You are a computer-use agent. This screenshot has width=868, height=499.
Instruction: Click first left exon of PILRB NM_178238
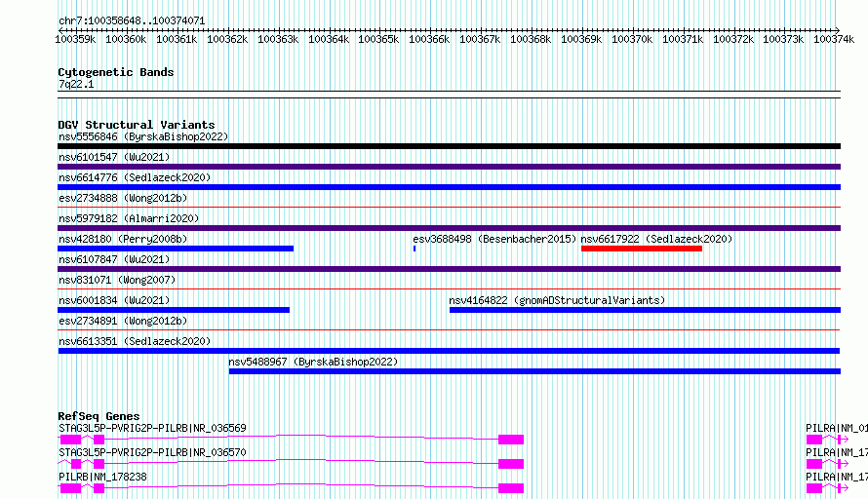tap(70, 488)
